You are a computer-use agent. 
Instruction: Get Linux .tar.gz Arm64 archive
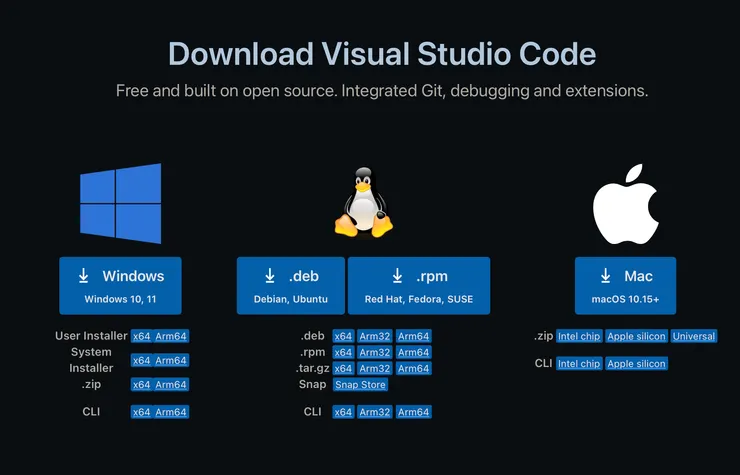coord(413,368)
